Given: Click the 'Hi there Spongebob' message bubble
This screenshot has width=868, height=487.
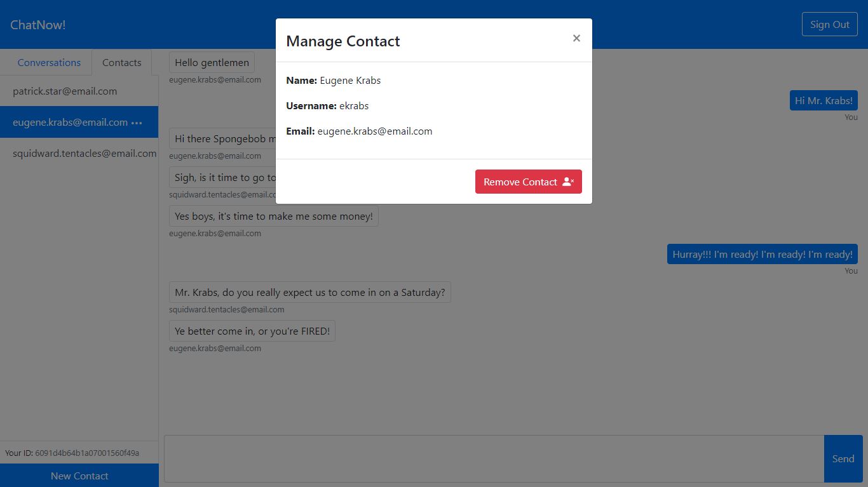Looking at the screenshot, I should 222,138.
